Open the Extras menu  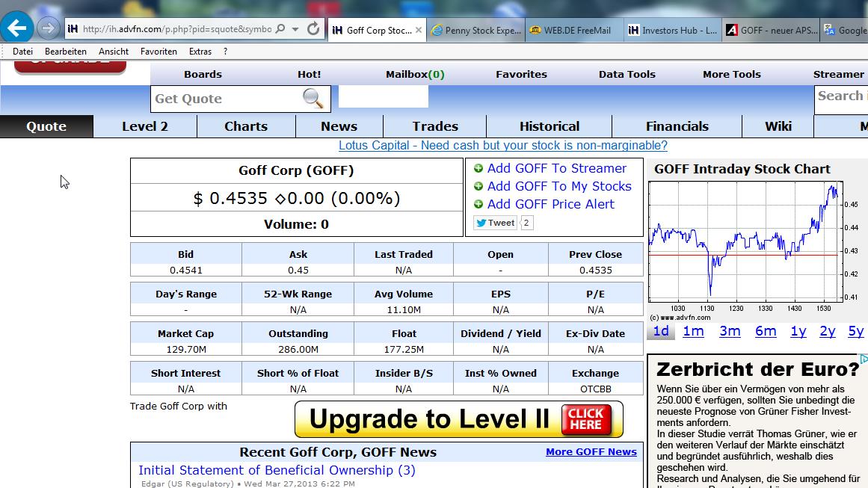[x=200, y=52]
